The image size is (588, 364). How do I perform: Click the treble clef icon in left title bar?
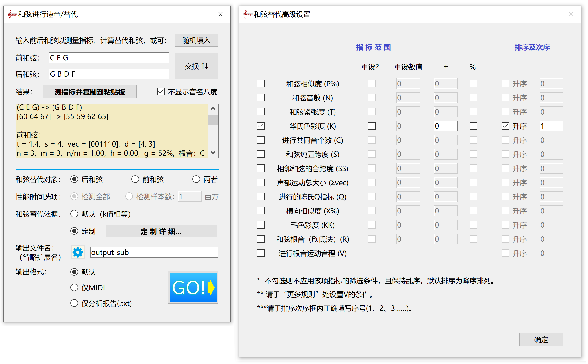[x=12, y=14]
